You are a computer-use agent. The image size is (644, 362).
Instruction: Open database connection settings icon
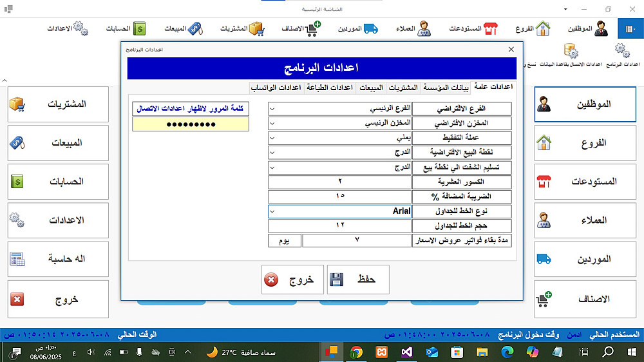click(x=571, y=55)
